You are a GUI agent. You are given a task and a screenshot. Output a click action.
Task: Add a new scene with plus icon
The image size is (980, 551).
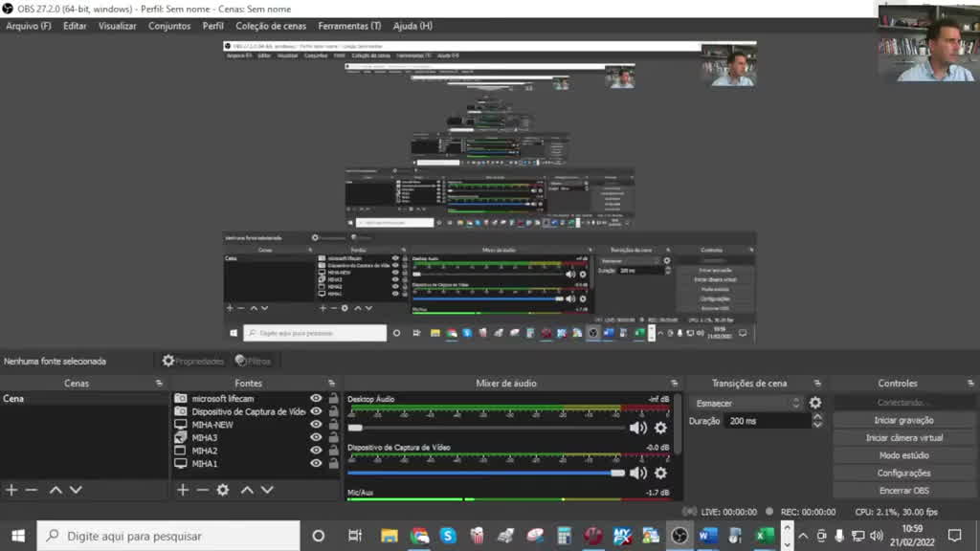point(11,490)
